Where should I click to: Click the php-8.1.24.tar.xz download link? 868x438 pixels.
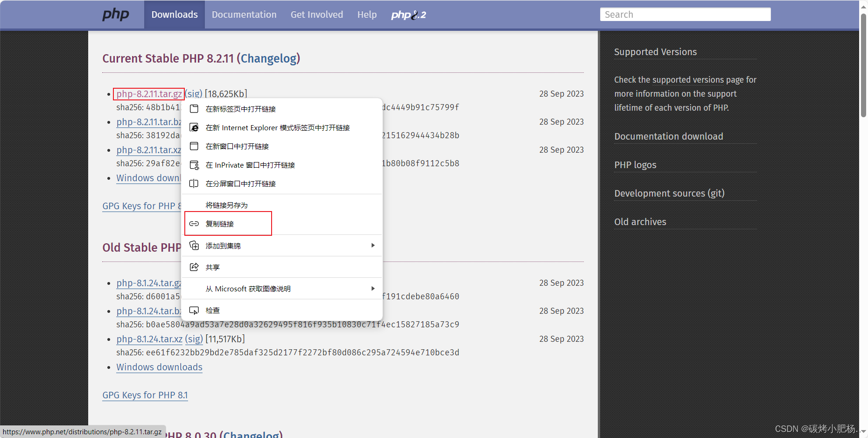(149, 339)
